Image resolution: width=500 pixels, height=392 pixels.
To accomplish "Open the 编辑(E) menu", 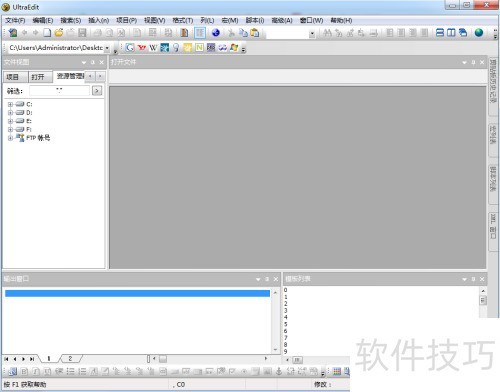I will coord(43,20).
